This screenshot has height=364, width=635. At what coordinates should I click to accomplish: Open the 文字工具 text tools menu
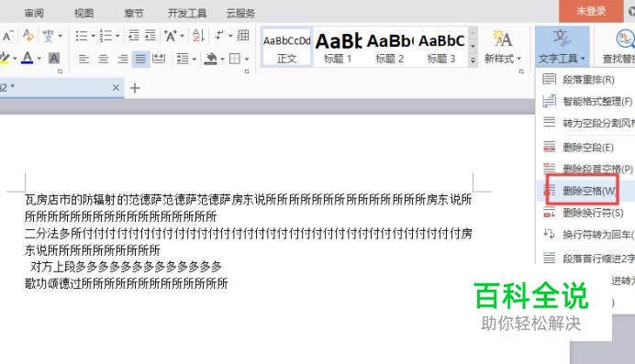click(563, 47)
